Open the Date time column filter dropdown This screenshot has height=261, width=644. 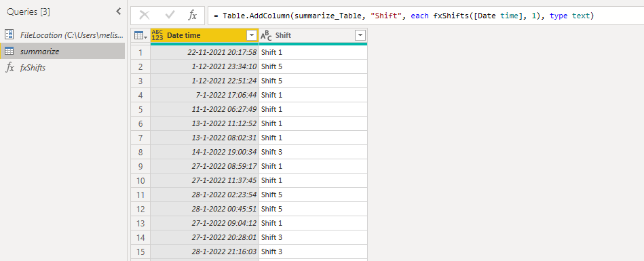(252, 36)
